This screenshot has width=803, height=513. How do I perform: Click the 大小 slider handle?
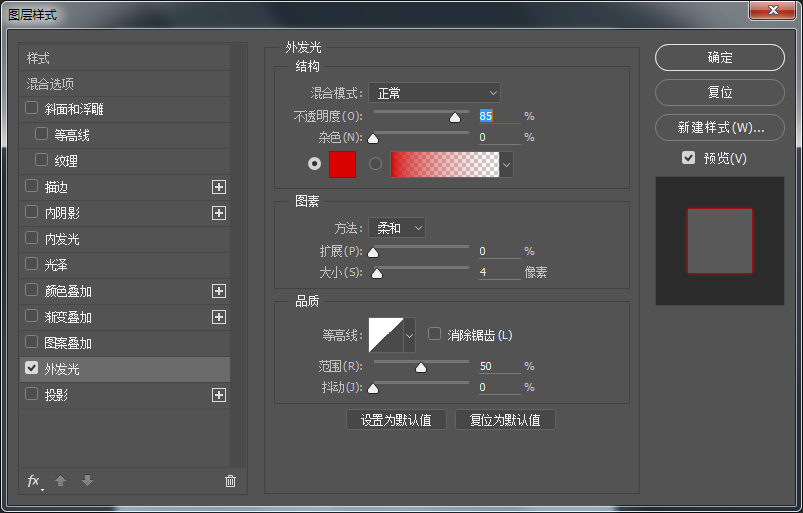click(377, 274)
